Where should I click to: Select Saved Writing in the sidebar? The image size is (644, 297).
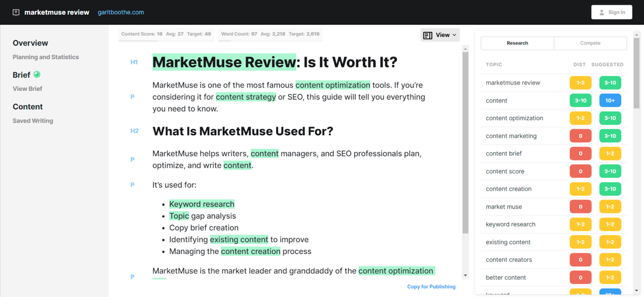(x=33, y=120)
